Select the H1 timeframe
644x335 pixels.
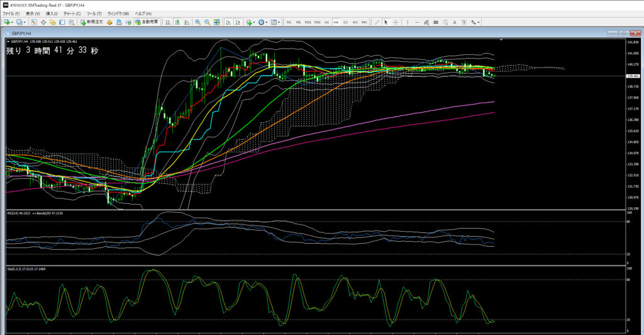327,22
